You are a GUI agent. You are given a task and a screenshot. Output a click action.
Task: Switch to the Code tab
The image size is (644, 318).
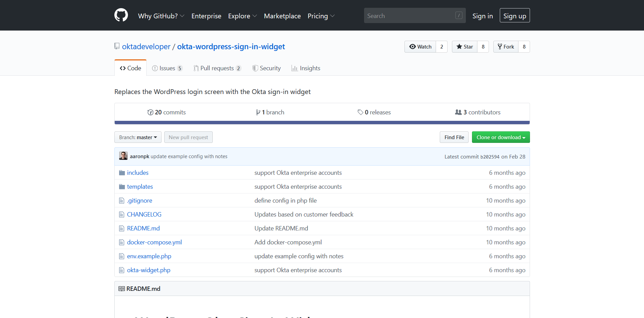(130, 68)
